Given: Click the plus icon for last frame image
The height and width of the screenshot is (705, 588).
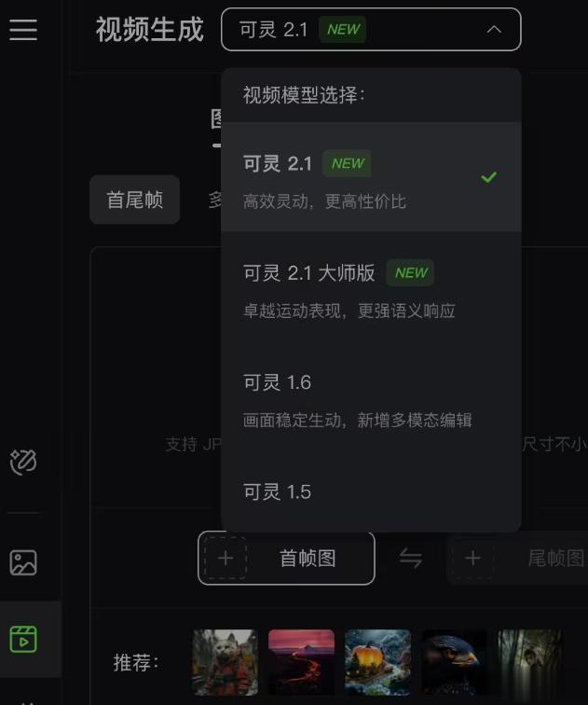Looking at the screenshot, I should [x=473, y=559].
